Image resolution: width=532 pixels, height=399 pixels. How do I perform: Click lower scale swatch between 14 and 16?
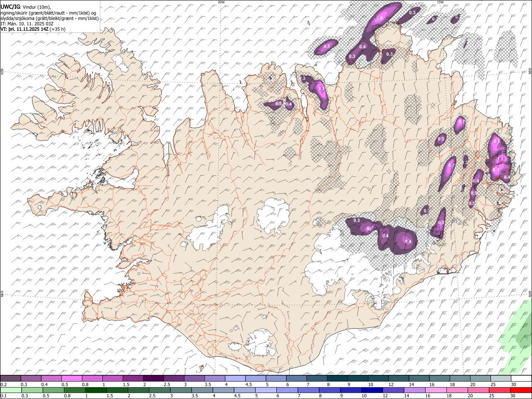pos(415,389)
